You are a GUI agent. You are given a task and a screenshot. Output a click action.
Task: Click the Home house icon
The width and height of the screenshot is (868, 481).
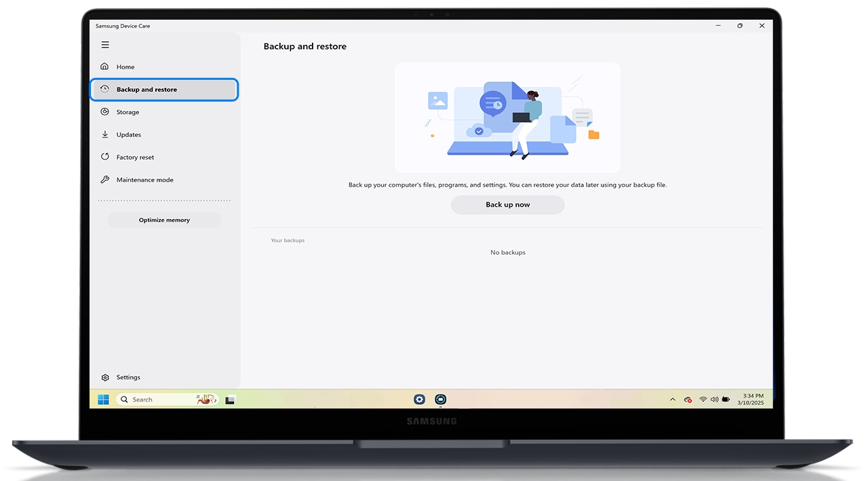tap(104, 66)
